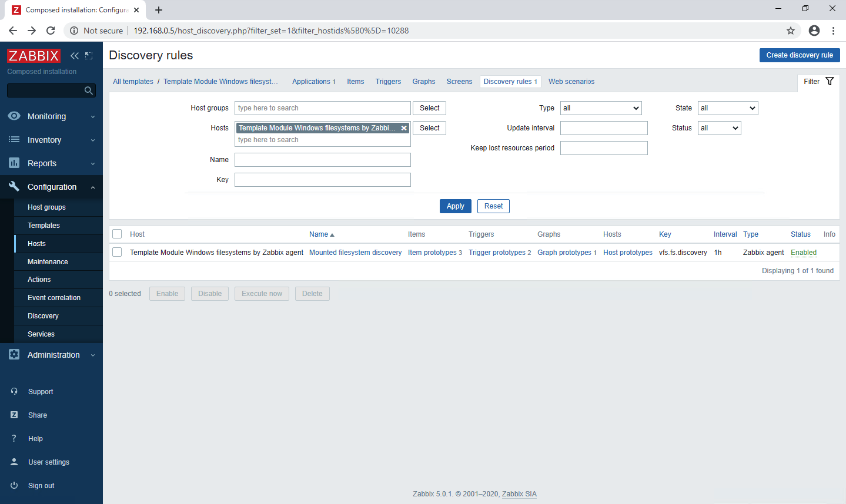Expand the Reports menu
Image resolution: width=846 pixels, height=504 pixels.
click(x=51, y=163)
